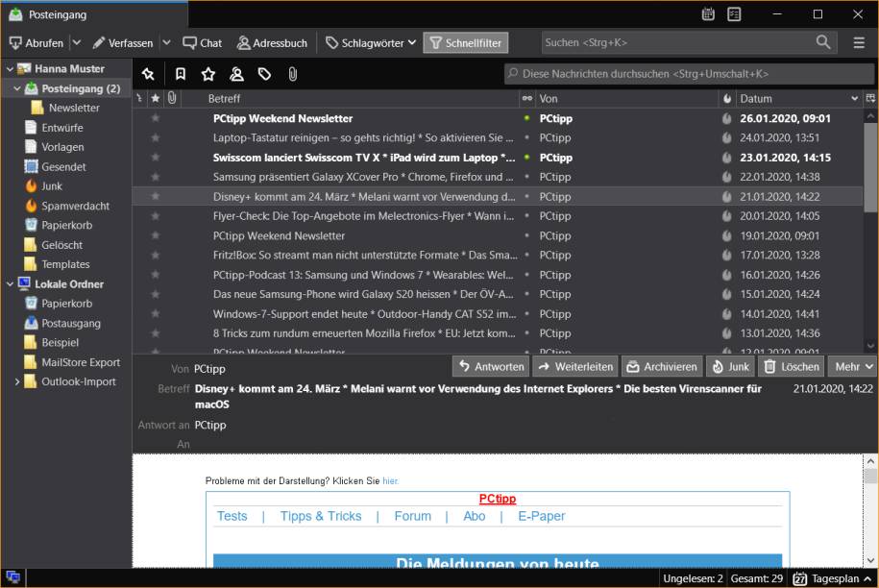This screenshot has width=879, height=588.
Task: Open the Tagesplan panel in the status bar
Action: pos(832,578)
